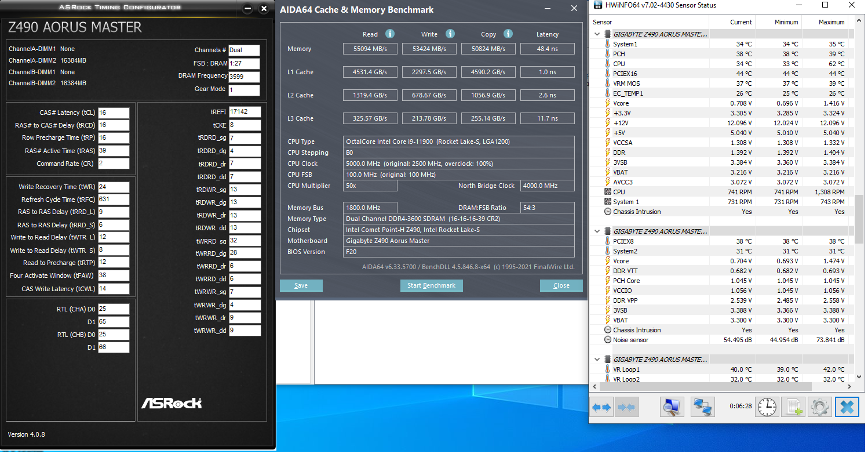Click the DRAM Frequency field
This screenshot has height=457, width=868.
click(244, 77)
